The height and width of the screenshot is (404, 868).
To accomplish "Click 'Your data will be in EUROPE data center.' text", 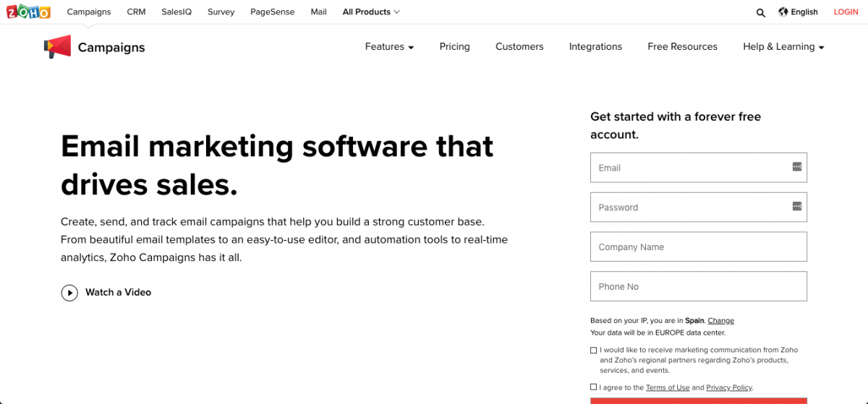I will coord(658,333).
